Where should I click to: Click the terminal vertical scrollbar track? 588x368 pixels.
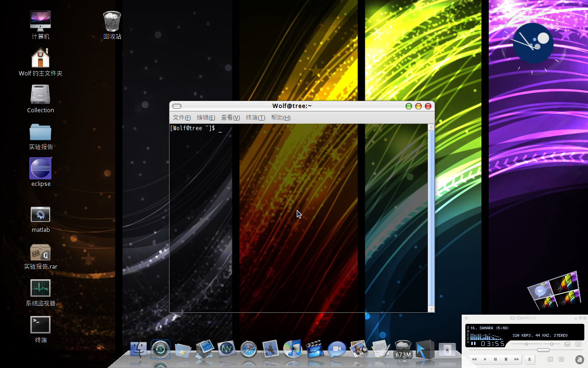(431, 218)
